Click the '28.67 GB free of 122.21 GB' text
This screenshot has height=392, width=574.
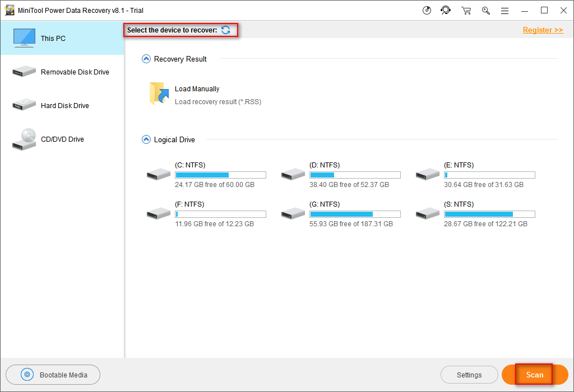(486, 224)
